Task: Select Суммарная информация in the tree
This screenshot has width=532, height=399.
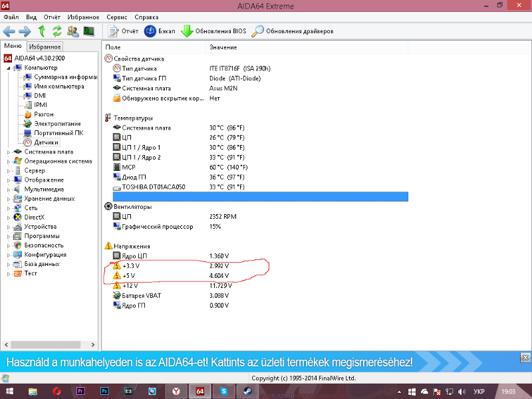Action: click(65, 77)
